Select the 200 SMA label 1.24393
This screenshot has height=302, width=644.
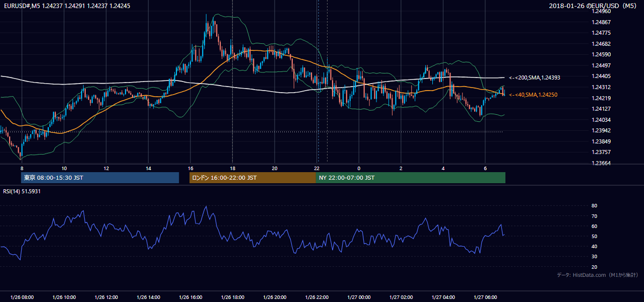pyautogui.click(x=534, y=78)
